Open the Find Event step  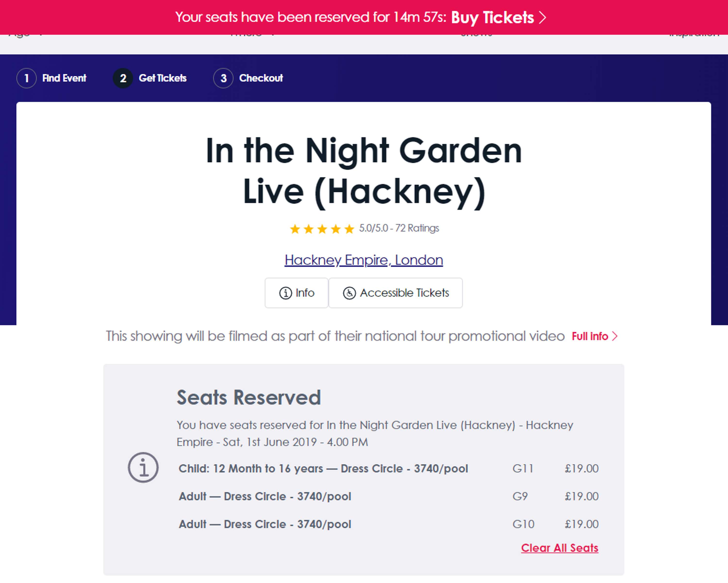click(x=64, y=78)
